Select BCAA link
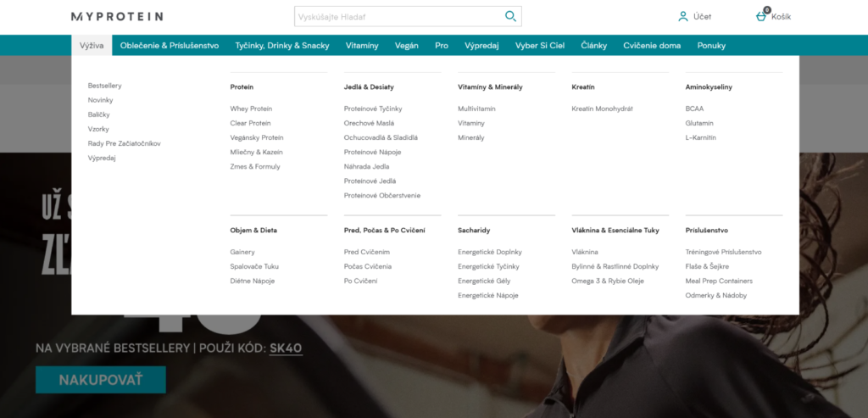The height and width of the screenshot is (418, 868). pos(694,109)
